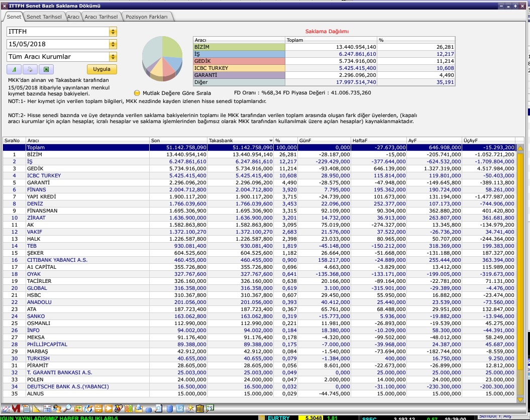530x420 pixels.
Task: Click the red-green zigzag heat map icon
Action: (129, 408)
